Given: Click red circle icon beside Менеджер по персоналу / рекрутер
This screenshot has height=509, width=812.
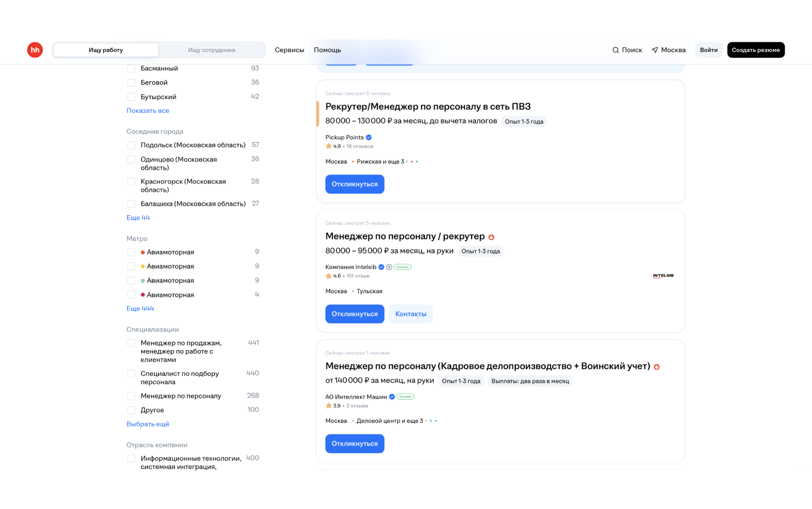Looking at the screenshot, I should (x=491, y=237).
